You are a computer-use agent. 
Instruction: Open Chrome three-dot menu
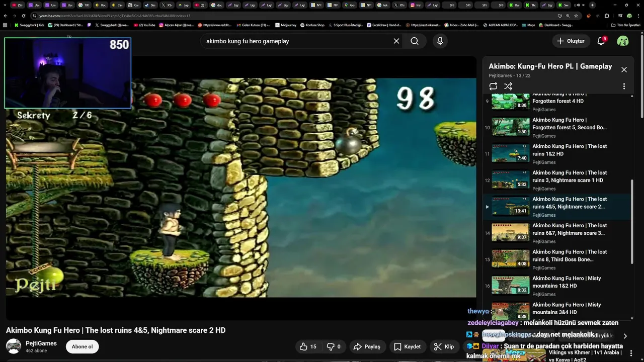click(638, 16)
